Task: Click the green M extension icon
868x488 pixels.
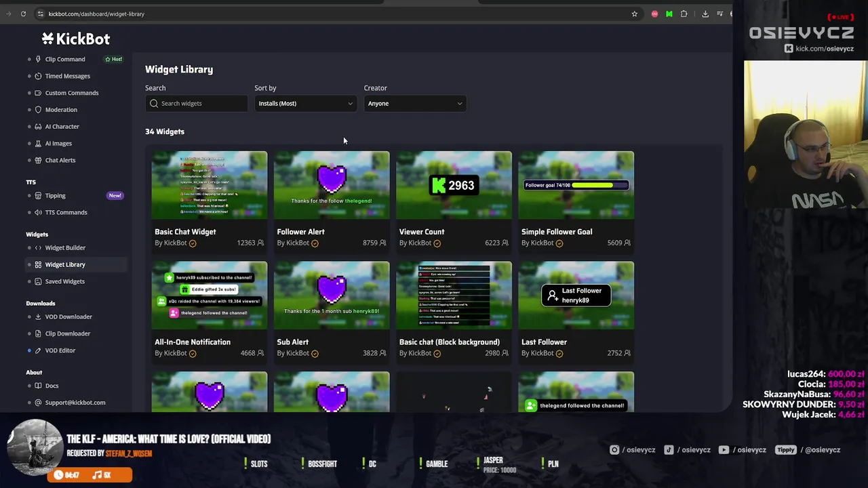Action: tap(669, 14)
